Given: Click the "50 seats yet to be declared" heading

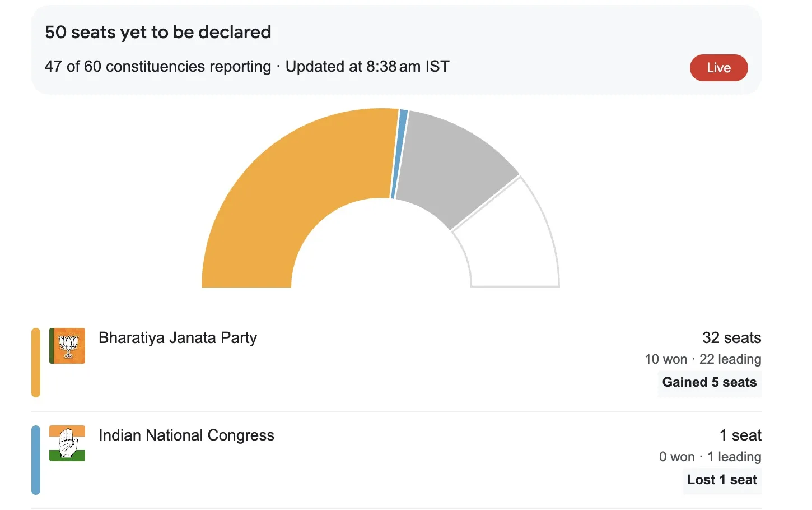Looking at the screenshot, I should click(x=158, y=33).
